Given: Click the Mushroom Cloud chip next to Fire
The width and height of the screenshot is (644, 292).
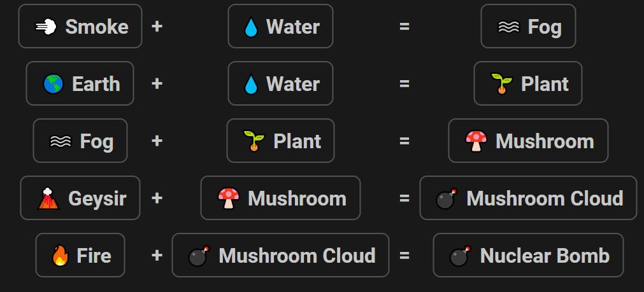Looking at the screenshot, I should tap(280, 255).
